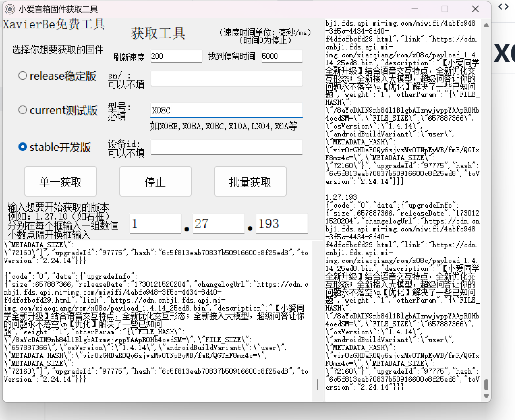Minimize the 小爱音箱固件获取工具 window
515x420 pixels.
pos(415,9)
